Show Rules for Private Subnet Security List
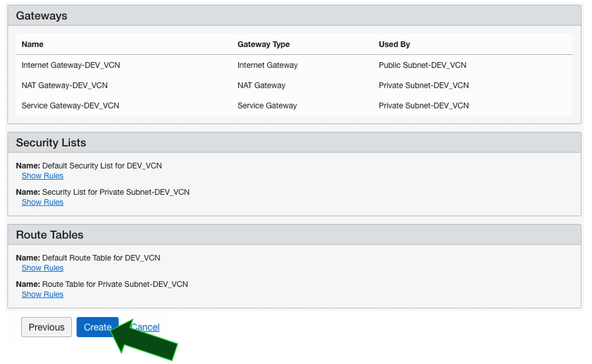The width and height of the screenshot is (592, 364). point(43,203)
